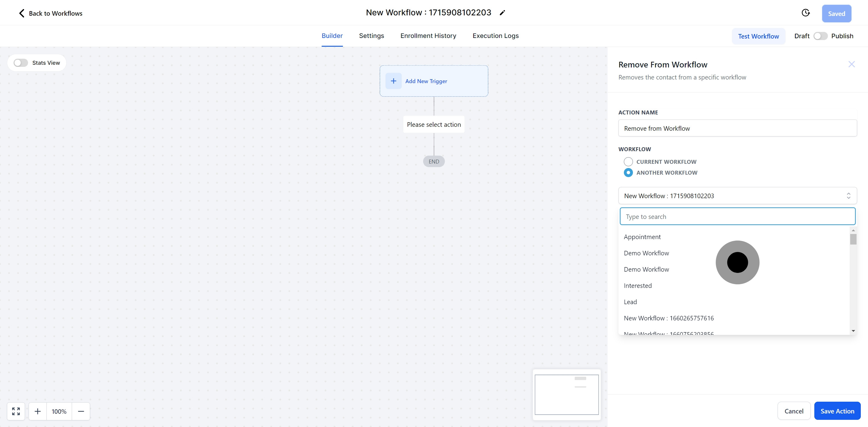Choose Interested from the workflow list
Viewport: 868px width, 427px height.
point(637,285)
